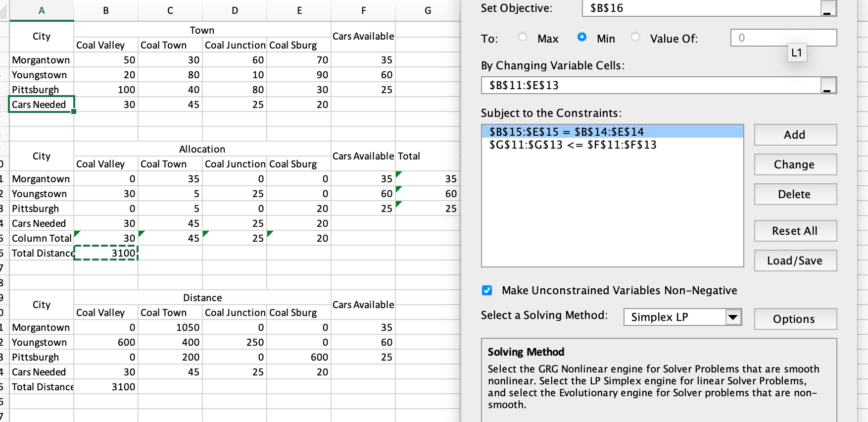Viewport: 868px width, 422px height.
Task: Click the Allocation header cell
Action: click(x=202, y=149)
